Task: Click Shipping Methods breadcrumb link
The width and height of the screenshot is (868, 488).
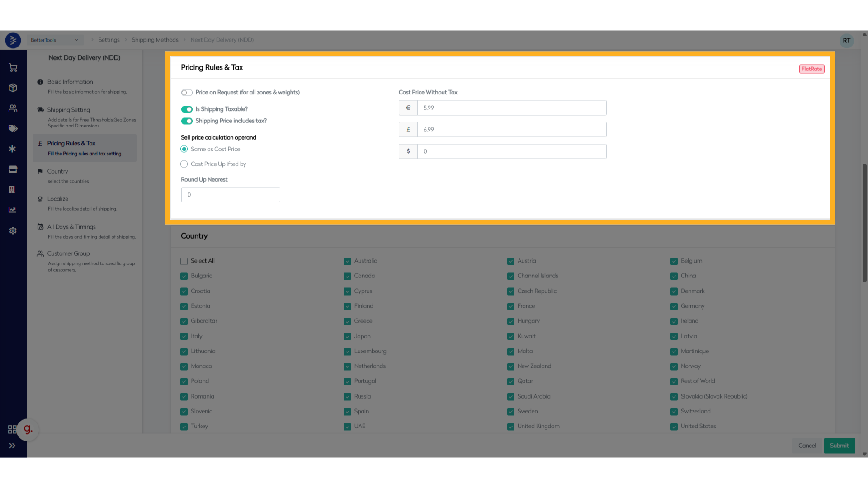Action: pos(155,40)
